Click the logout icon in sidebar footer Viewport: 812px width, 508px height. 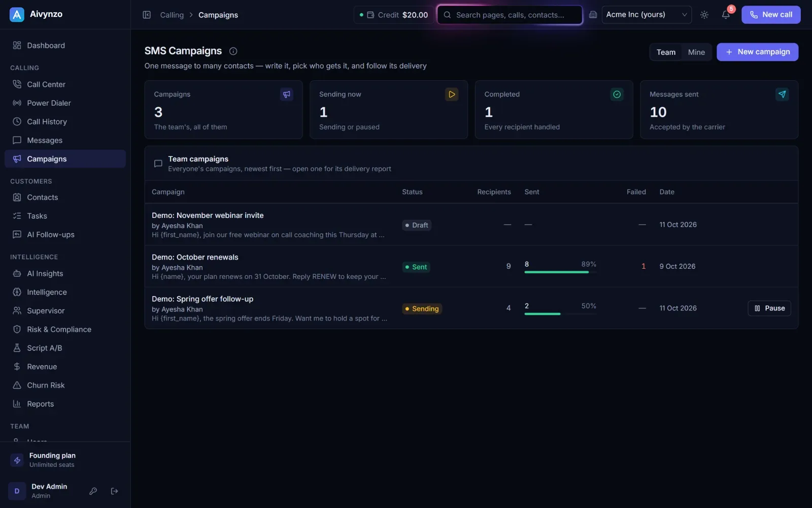coord(115,491)
